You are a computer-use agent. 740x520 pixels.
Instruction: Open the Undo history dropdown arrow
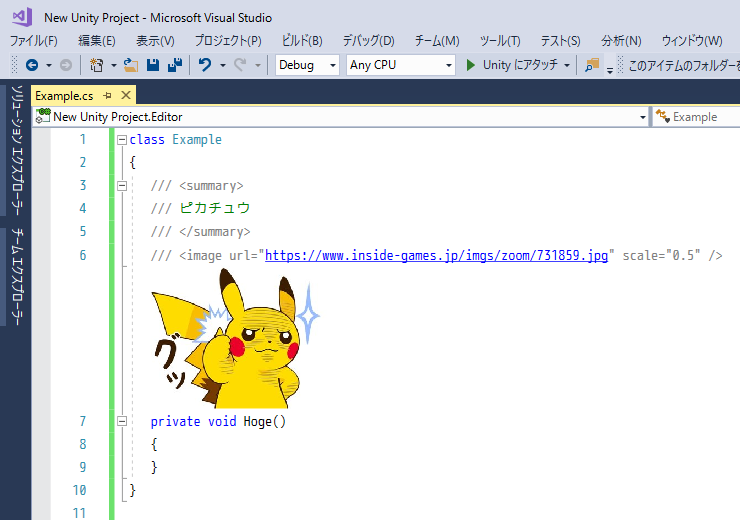[x=222, y=65]
